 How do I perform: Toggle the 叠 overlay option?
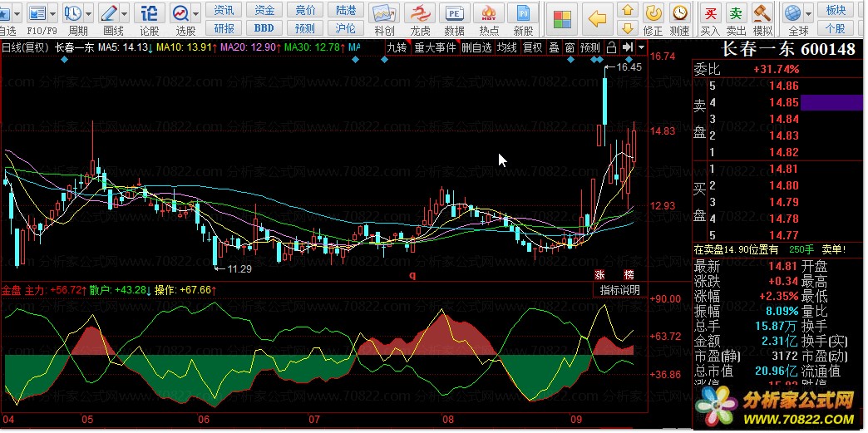click(554, 47)
